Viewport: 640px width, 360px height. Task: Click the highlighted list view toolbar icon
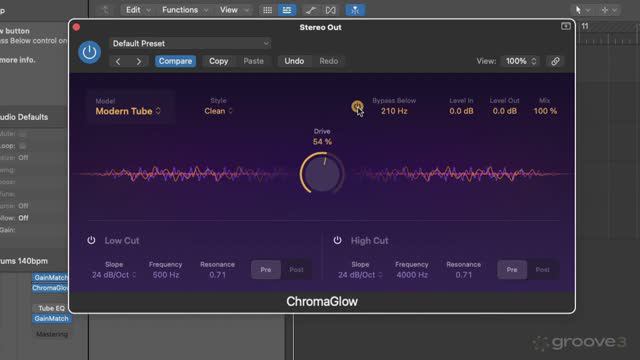coord(287,10)
